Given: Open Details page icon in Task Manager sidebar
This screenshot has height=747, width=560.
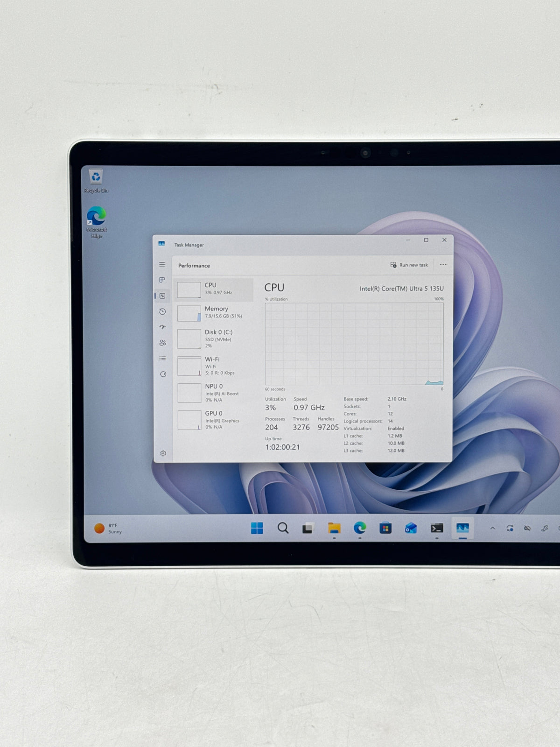Looking at the screenshot, I should pyautogui.click(x=162, y=359).
